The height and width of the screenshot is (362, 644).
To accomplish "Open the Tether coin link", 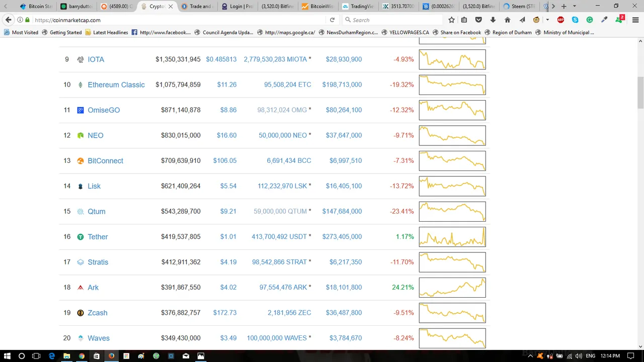I will coord(98,237).
